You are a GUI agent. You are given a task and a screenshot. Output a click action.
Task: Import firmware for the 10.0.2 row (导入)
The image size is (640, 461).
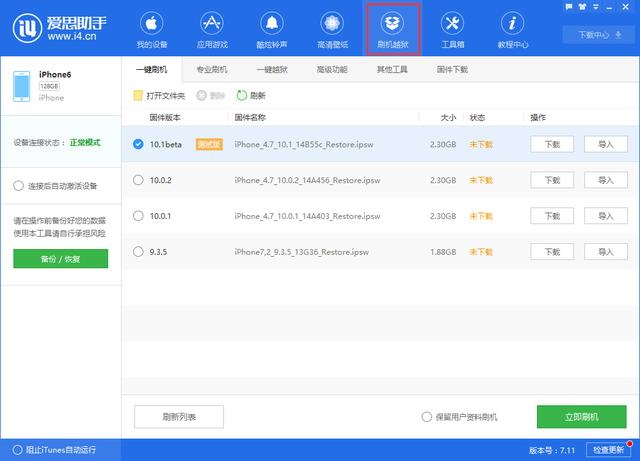click(x=606, y=180)
